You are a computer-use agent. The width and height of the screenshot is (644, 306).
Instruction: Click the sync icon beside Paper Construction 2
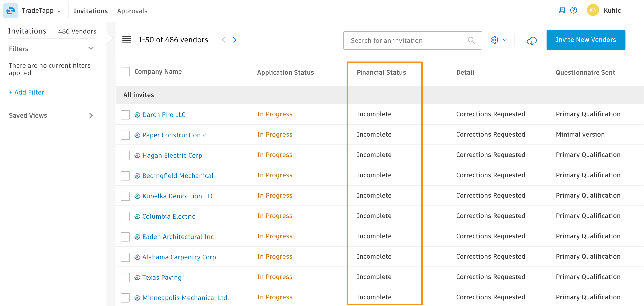[x=137, y=135]
